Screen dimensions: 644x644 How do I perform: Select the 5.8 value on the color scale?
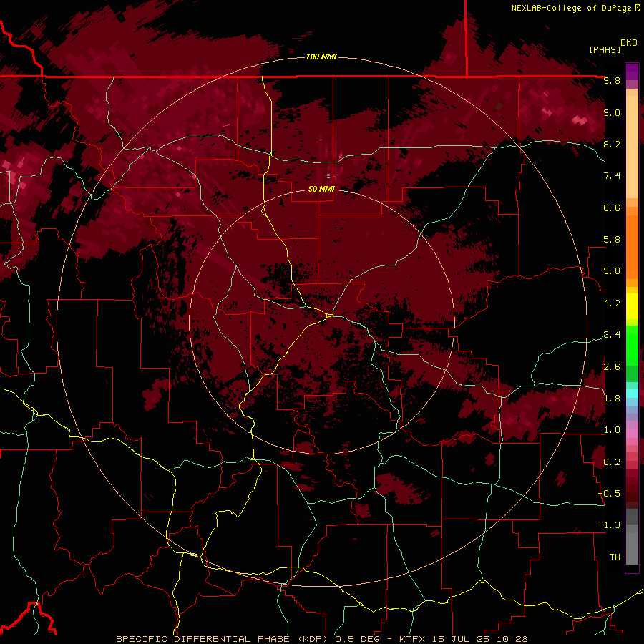(x=612, y=240)
